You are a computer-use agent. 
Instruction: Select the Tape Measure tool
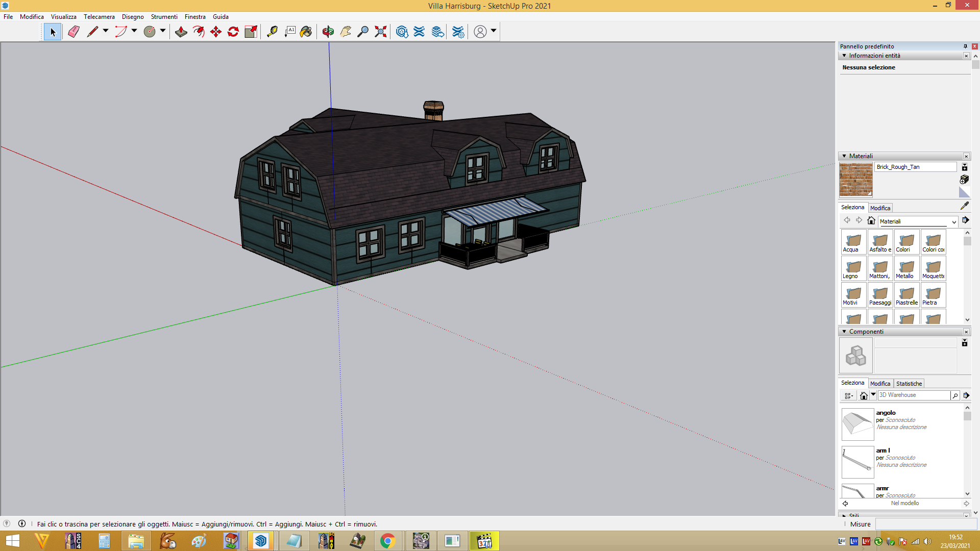272,32
